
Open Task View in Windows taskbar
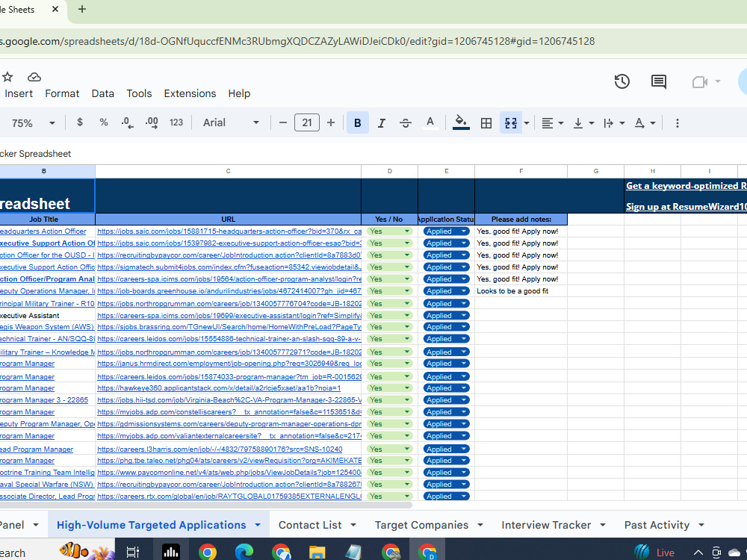(132, 553)
